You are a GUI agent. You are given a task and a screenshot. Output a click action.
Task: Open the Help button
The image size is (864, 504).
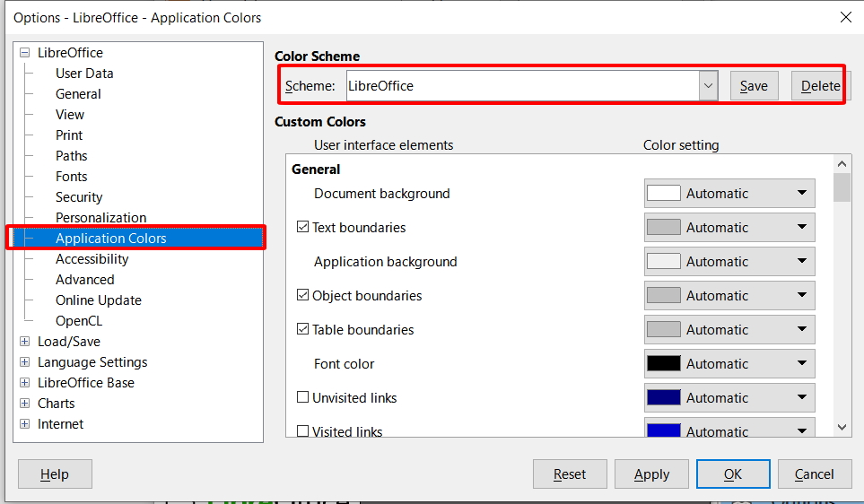coord(55,474)
